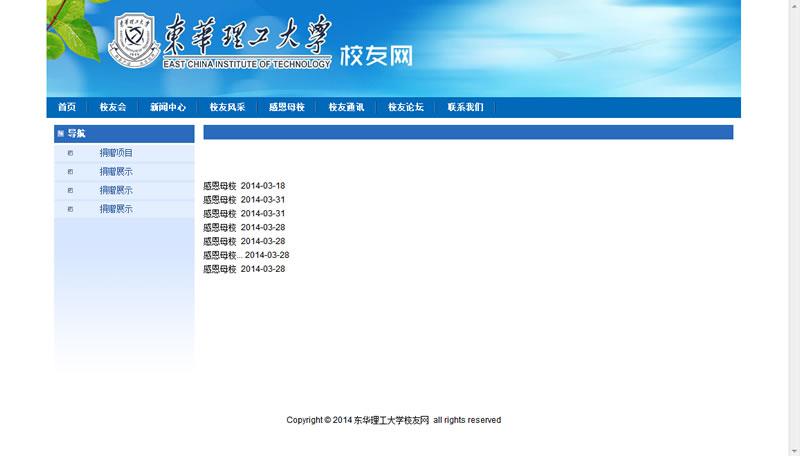This screenshot has width=800, height=456.
Task: Open the truncated 感恩母校... article link
Action: [222, 255]
